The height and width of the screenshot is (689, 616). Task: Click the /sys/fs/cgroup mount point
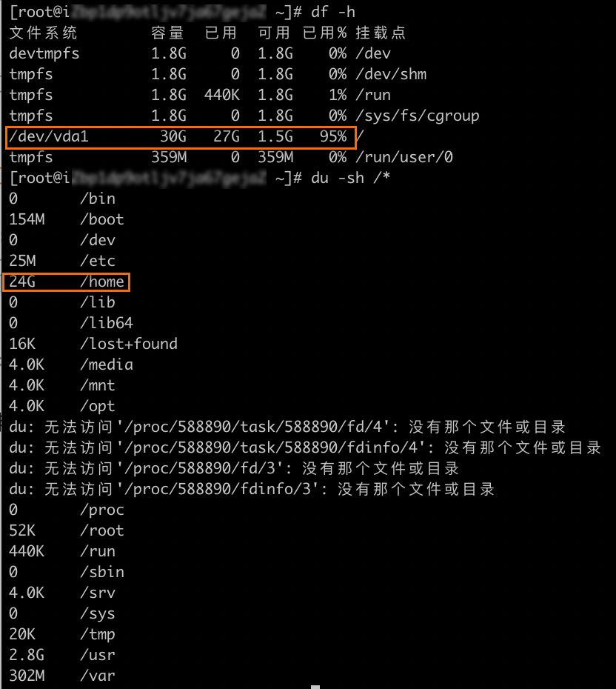[x=418, y=116]
